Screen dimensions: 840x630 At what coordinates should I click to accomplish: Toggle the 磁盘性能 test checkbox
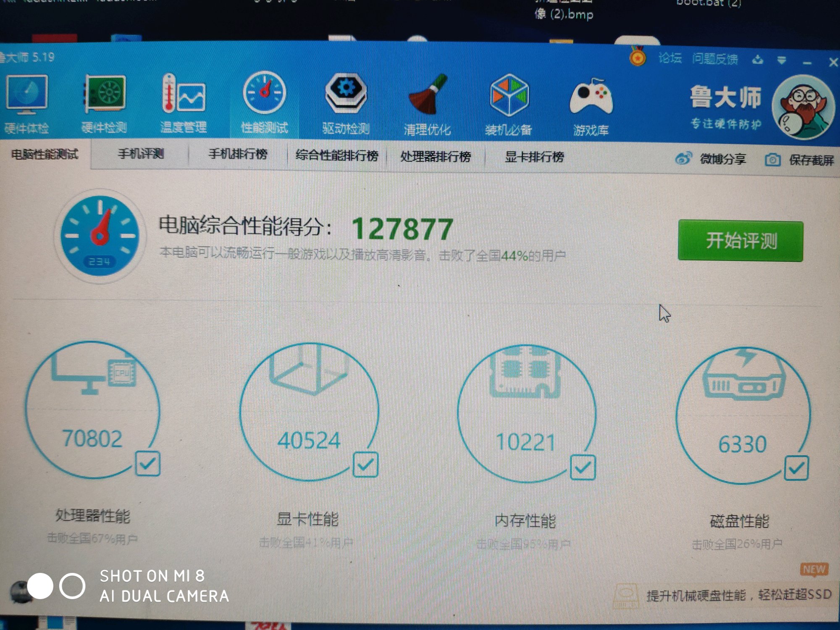point(796,468)
